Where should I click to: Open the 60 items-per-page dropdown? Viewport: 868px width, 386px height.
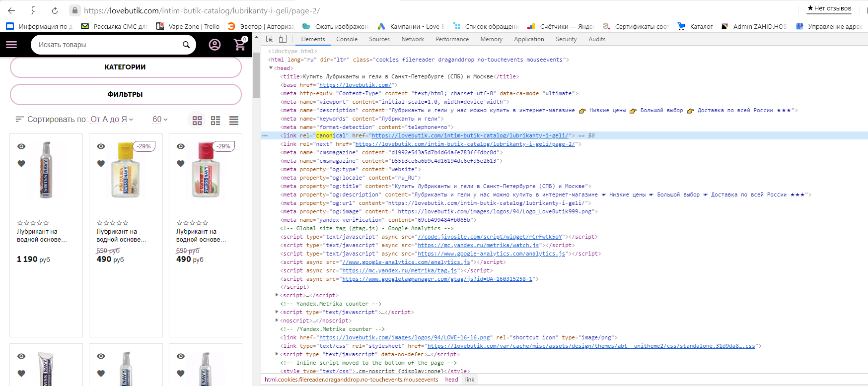pyautogui.click(x=160, y=120)
